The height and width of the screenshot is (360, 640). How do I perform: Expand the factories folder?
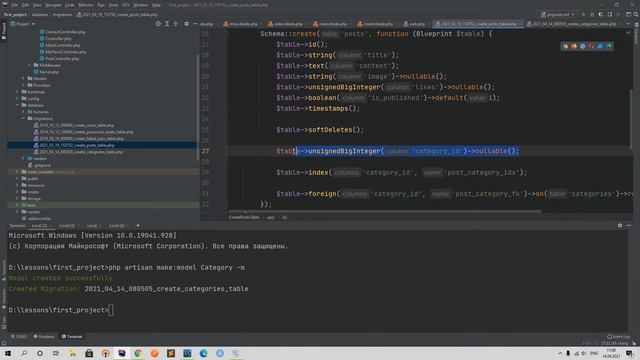(x=24, y=112)
